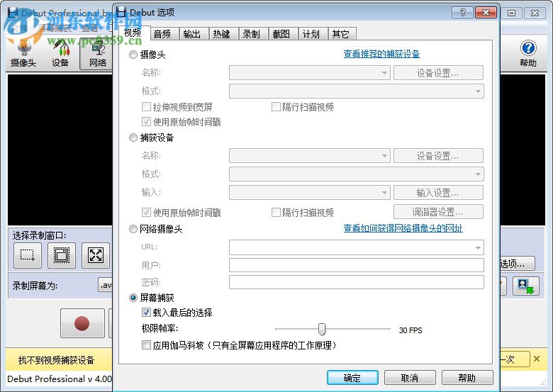Viewport: 553px width, 392px height.
Task: Open the .avi record format dropdown
Action: [105, 285]
